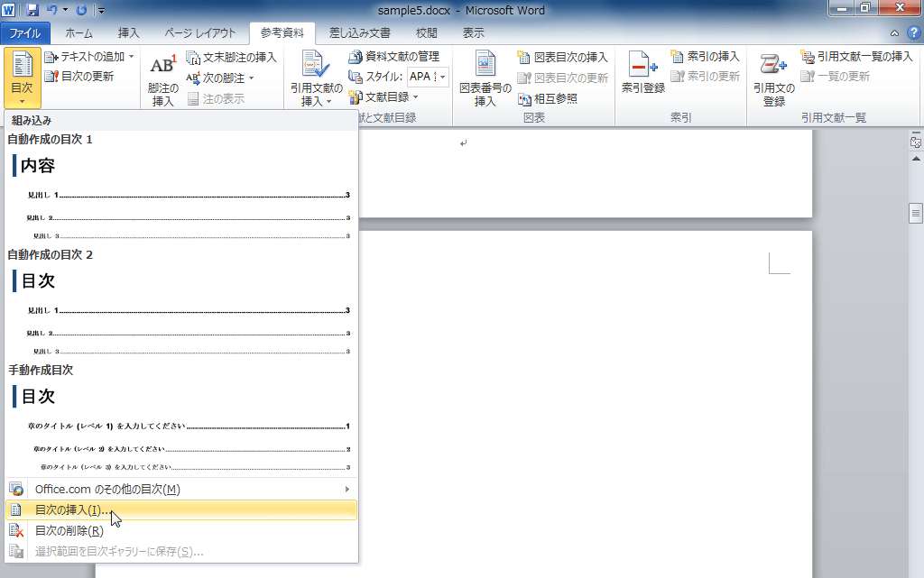This screenshot has width=924, height=578.
Task: Open the 文献目録 menu
Action: [x=383, y=97]
